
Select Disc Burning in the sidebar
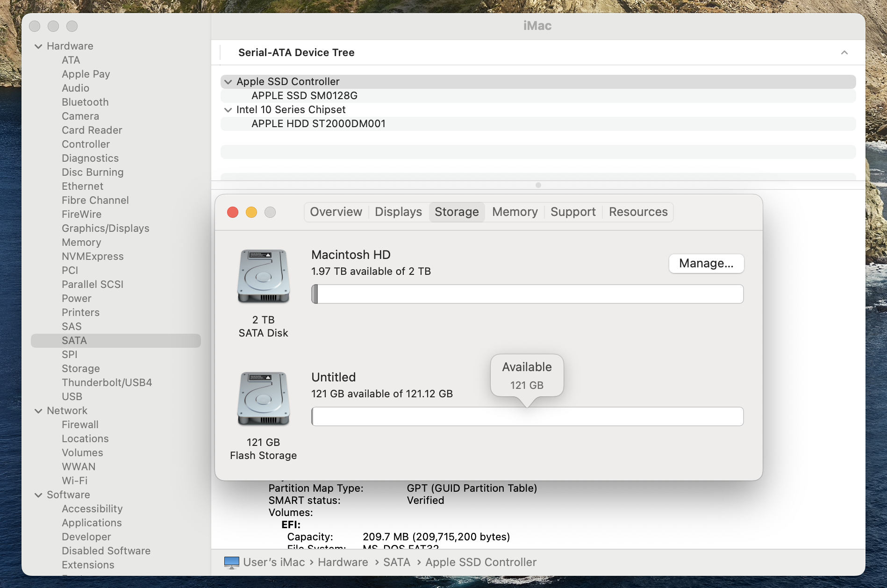pyautogui.click(x=93, y=172)
